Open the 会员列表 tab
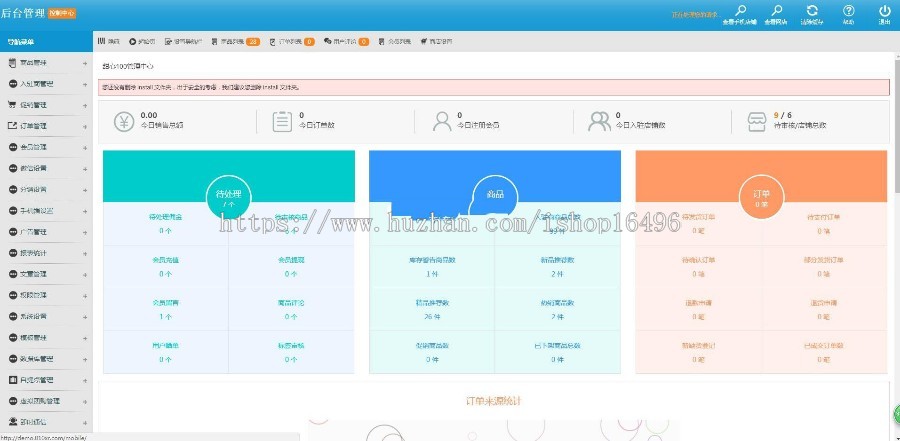The image size is (900, 441). (x=394, y=41)
